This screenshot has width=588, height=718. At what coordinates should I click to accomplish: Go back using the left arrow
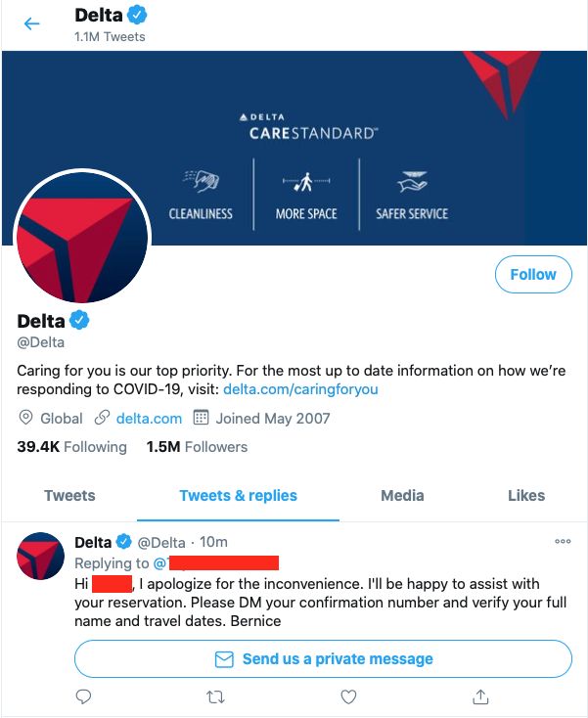(x=31, y=23)
